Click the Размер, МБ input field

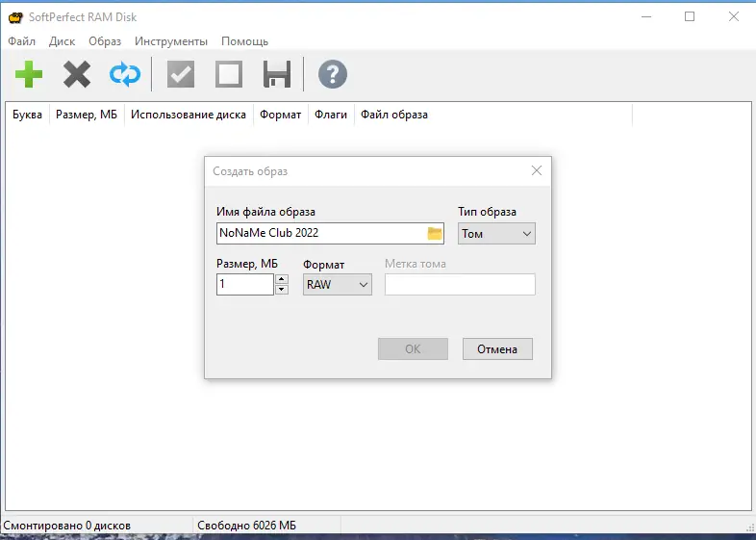245,284
